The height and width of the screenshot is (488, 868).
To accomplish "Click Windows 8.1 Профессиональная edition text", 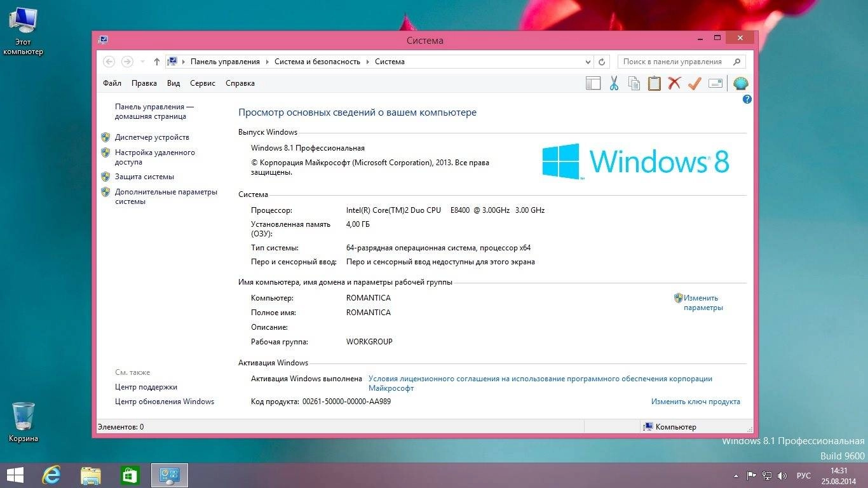I will pos(308,148).
